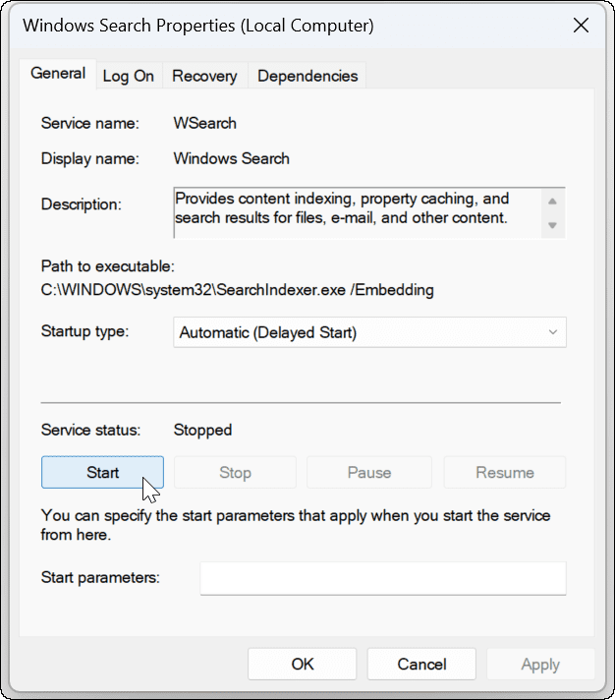This screenshot has width=615, height=700.
Task: View the Dependencies tab
Action: coord(307,77)
